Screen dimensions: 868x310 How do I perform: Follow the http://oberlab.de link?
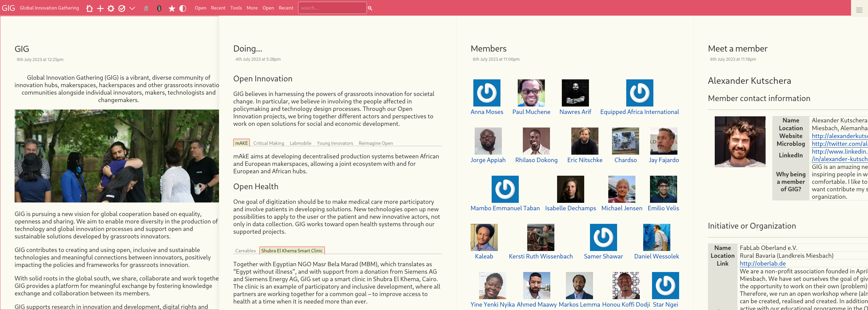click(x=763, y=264)
